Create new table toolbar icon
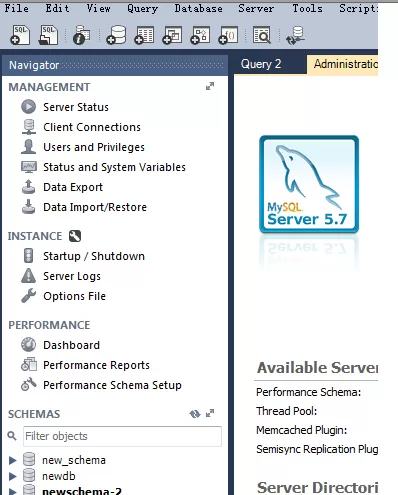 (144, 35)
